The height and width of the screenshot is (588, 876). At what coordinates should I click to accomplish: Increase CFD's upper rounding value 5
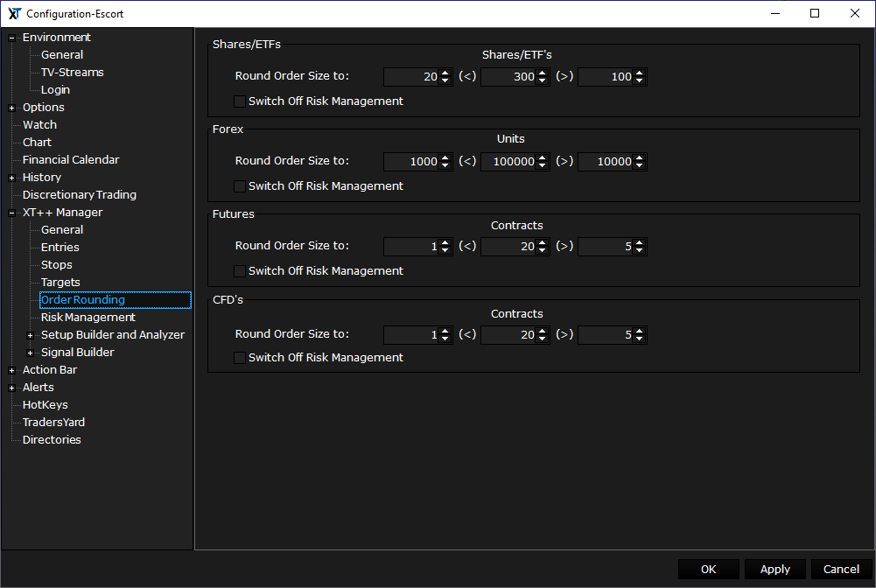639,331
